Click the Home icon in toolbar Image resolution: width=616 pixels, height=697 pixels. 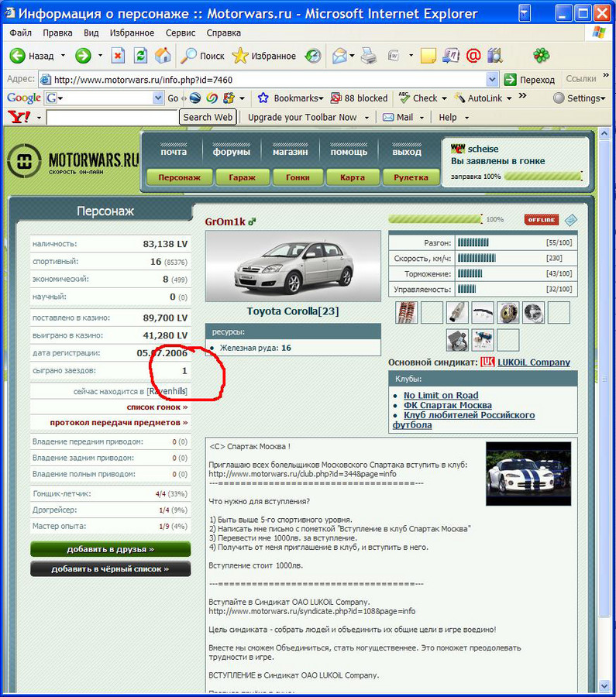point(163,56)
